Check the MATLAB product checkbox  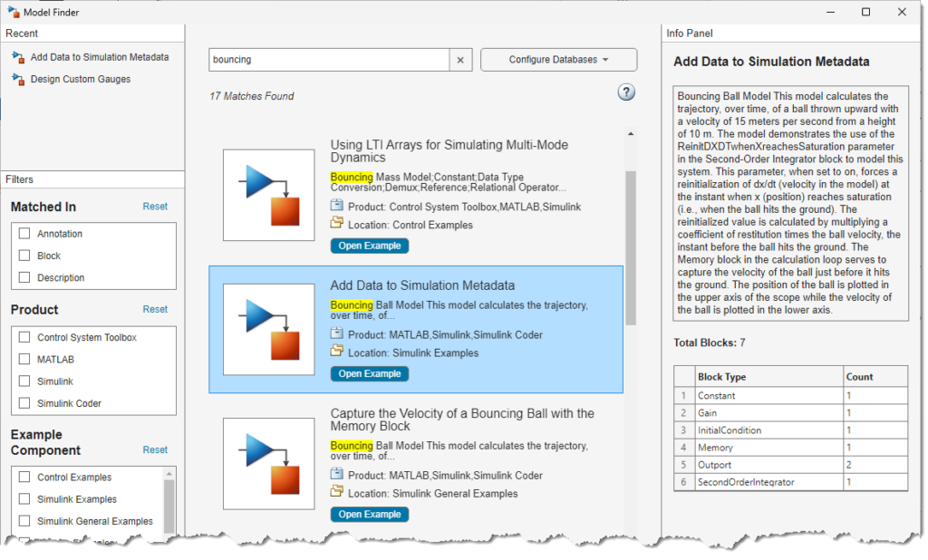(24, 360)
